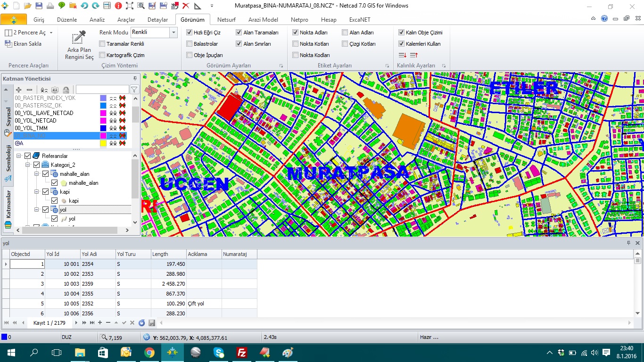Click the zoom extents icon with four arrows
The height and width of the screenshot is (362, 644).
(x=129, y=6)
